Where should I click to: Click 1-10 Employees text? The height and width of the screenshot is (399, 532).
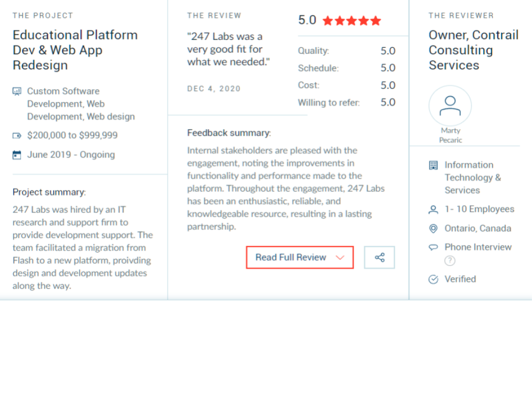[x=479, y=209]
